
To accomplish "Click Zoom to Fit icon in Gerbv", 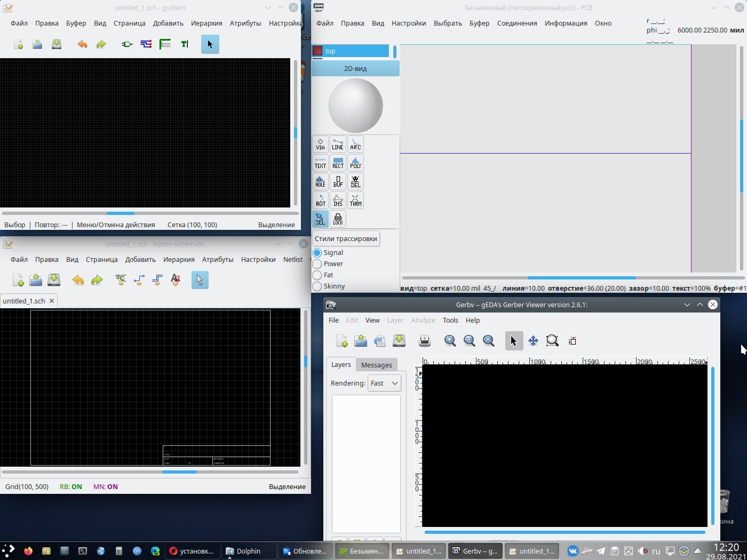I will pos(489,341).
